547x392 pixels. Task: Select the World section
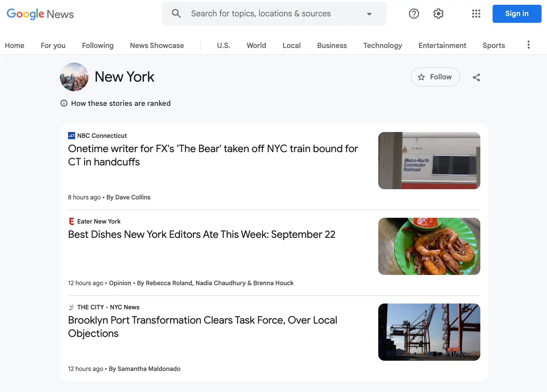[x=256, y=45]
